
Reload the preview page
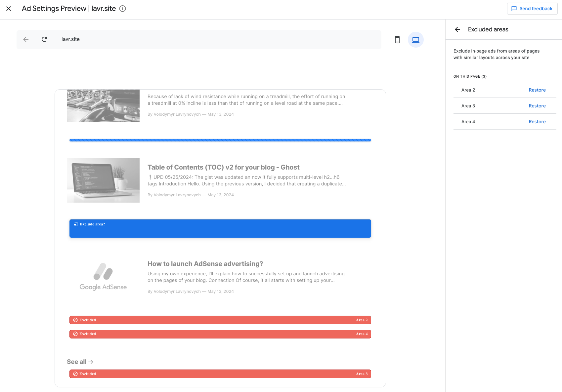[x=44, y=39]
